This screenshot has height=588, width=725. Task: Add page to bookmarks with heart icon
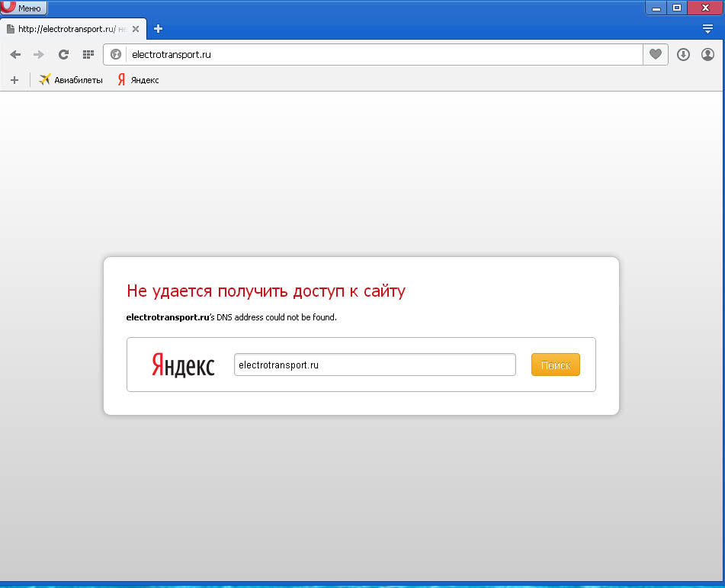656,54
